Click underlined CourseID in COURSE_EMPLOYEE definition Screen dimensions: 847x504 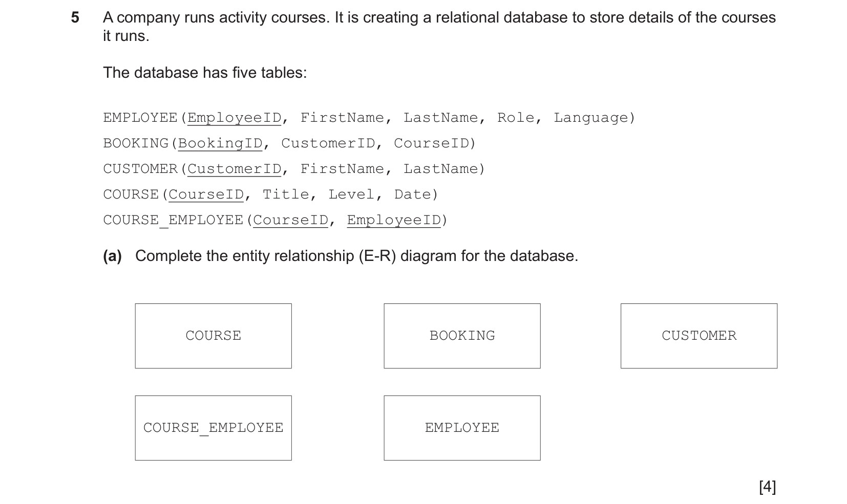tap(290, 221)
